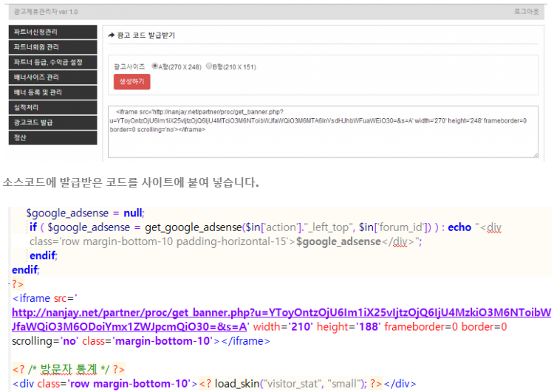Open the 실적처리 menu item
The width and height of the screenshot is (554, 392).
tap(53, 108)
